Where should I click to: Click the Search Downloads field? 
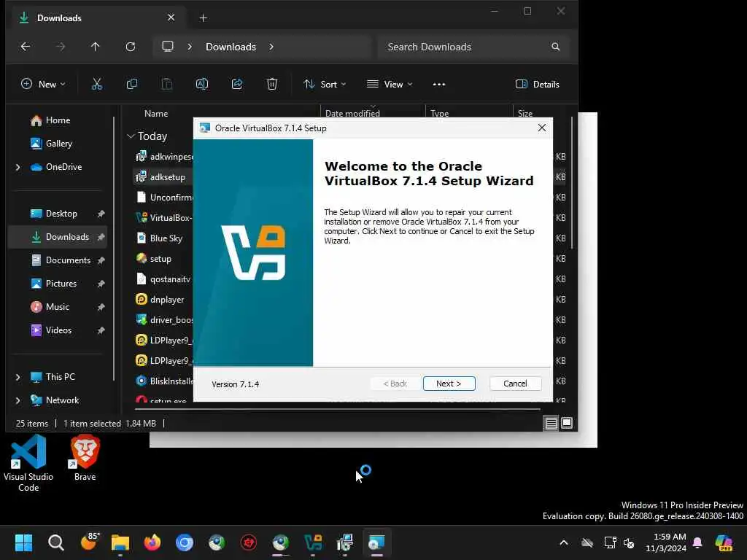473,47
